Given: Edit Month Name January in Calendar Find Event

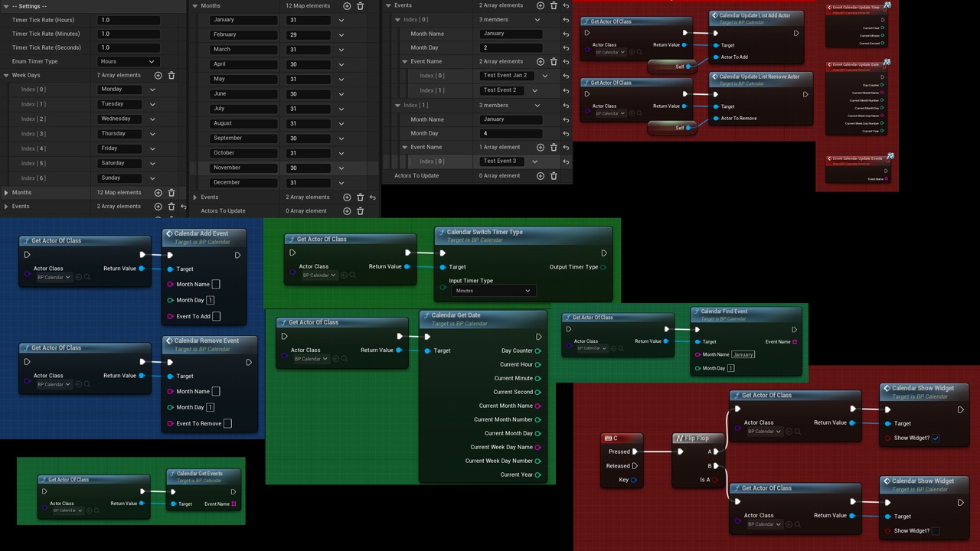Looking at the screenshot, I should (743, 354).
